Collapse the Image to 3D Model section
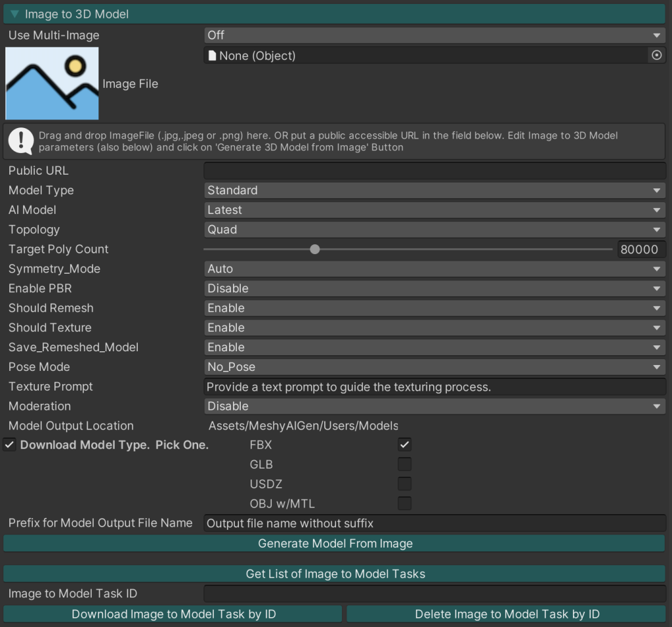This screenshot has width=672, height=627. (x=14, y=14)
